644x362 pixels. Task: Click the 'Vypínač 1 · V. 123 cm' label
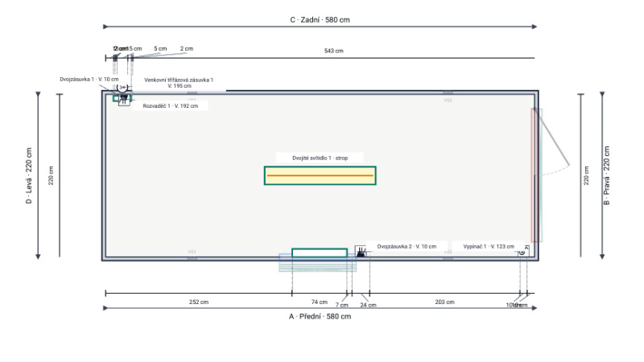pyautogui.click(x=489, y=247)
